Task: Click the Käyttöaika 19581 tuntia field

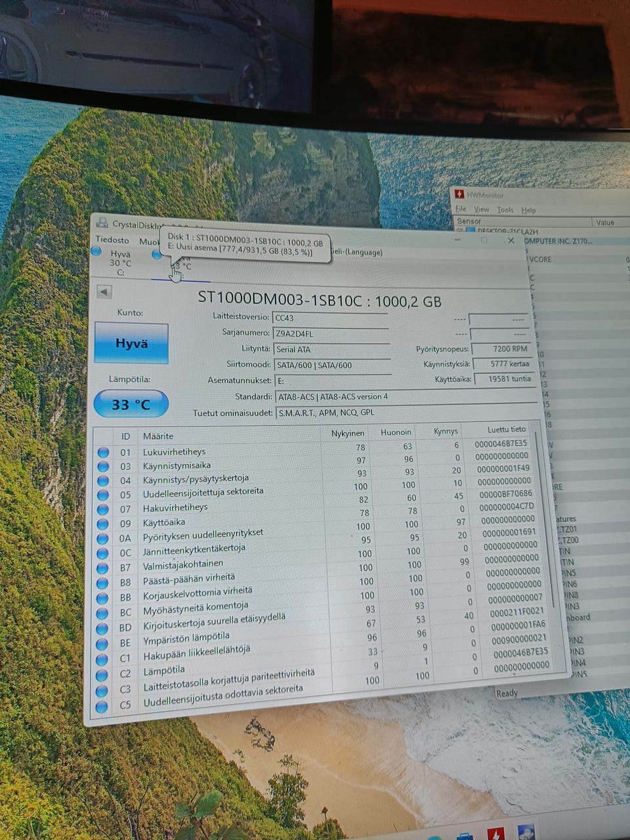Action: pyautogui.click(x=504, y=379)
